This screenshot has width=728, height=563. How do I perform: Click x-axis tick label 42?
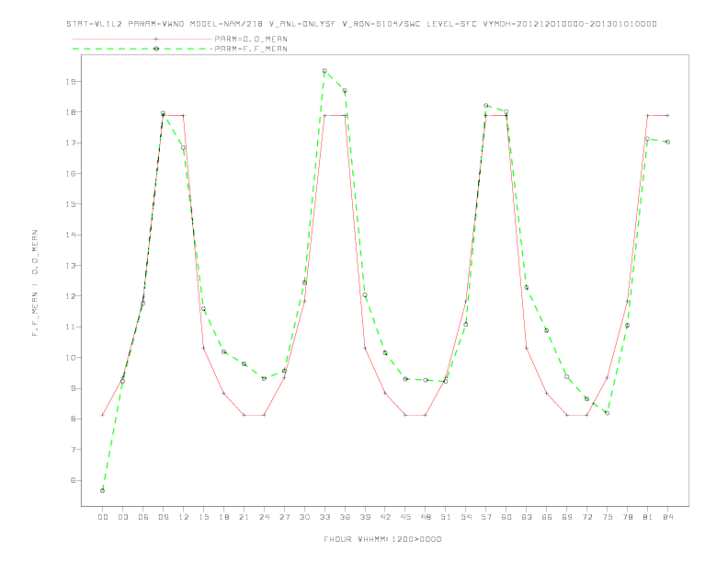coord(385,517)
